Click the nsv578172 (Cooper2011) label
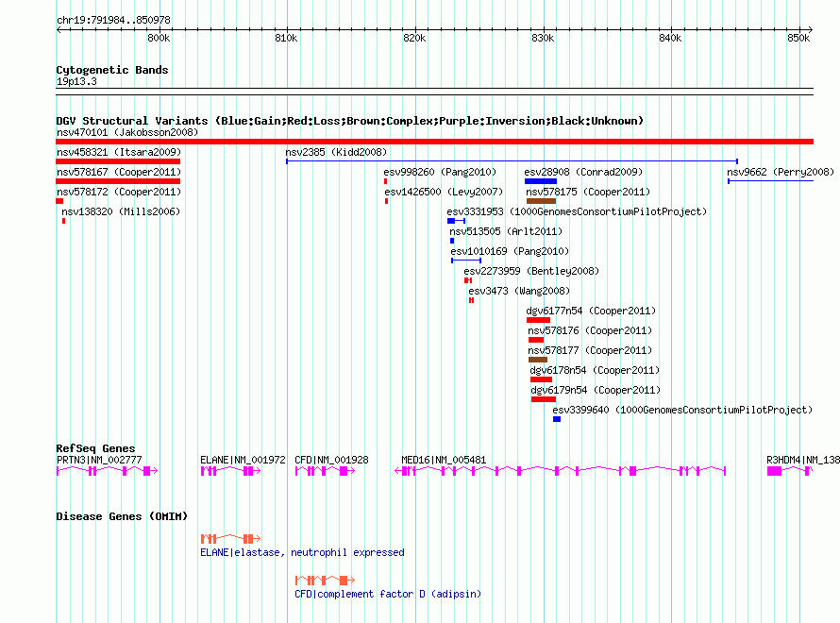The width and height of the screenshot is (840, 623). point(119,192)
